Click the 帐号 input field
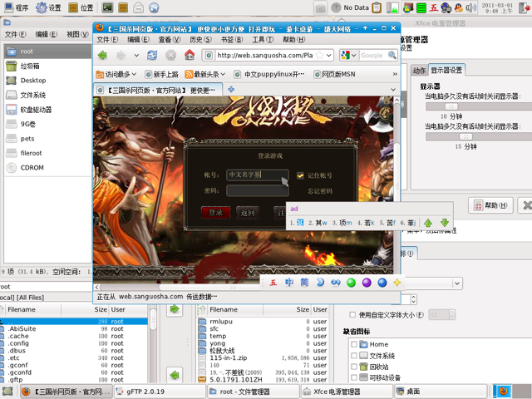Image resolution: width=532 pixels, height=399 pixels. click(x=257, y=175)
